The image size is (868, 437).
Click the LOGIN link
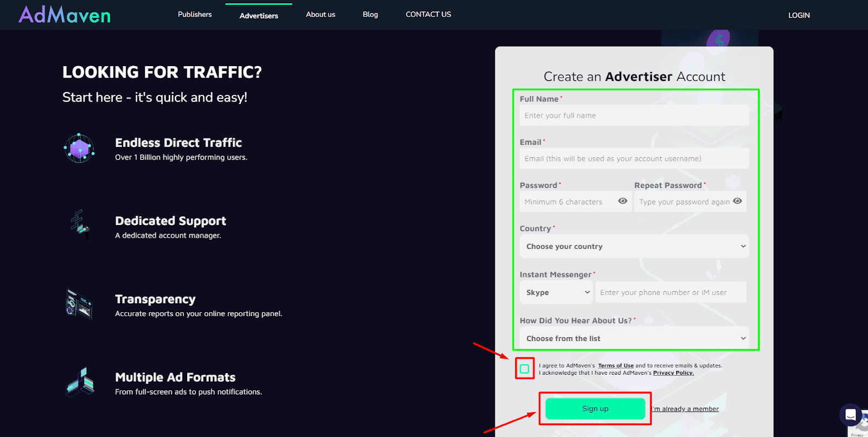pyautogui.click(x=799, y=15)
